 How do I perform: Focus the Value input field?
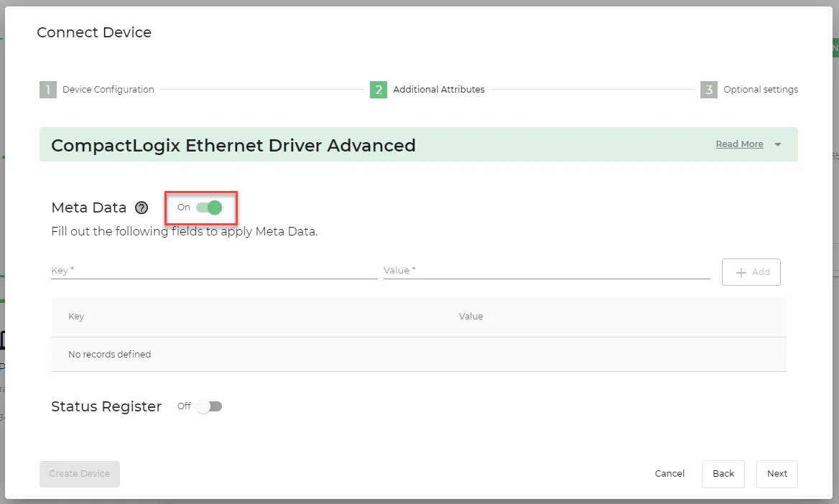547,270
